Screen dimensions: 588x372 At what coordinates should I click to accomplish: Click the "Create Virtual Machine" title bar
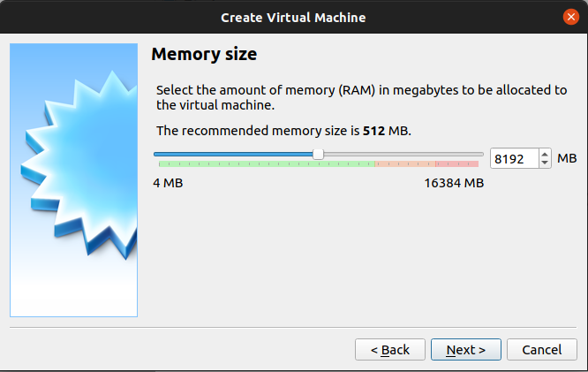(x=293, y=17)
